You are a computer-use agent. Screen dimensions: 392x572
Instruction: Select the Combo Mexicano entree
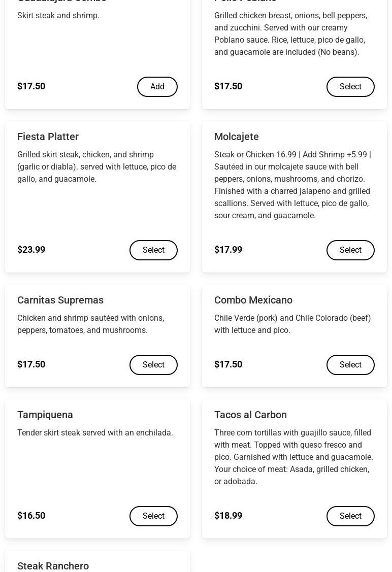[350, 365]
